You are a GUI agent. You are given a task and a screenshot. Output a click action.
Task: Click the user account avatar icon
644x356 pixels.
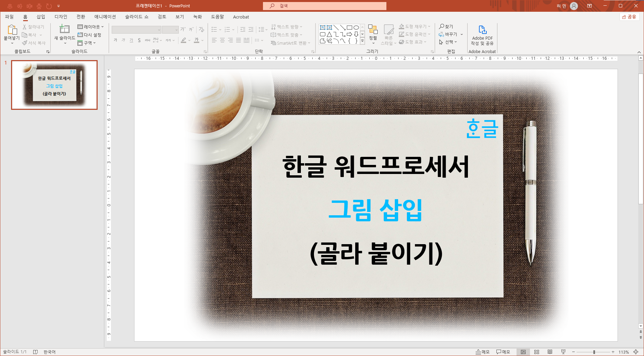pyautogui.click(x=574, y=6)
